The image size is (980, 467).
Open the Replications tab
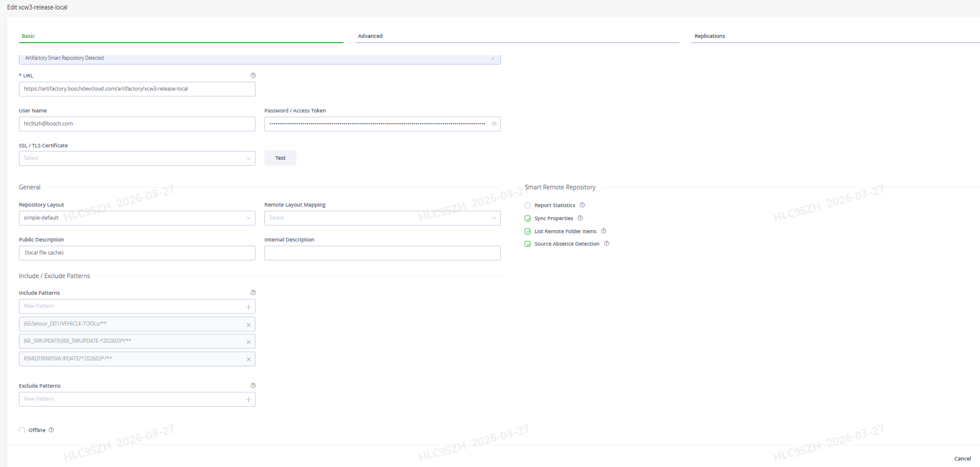pyautogui.click(x=709, y=36)
